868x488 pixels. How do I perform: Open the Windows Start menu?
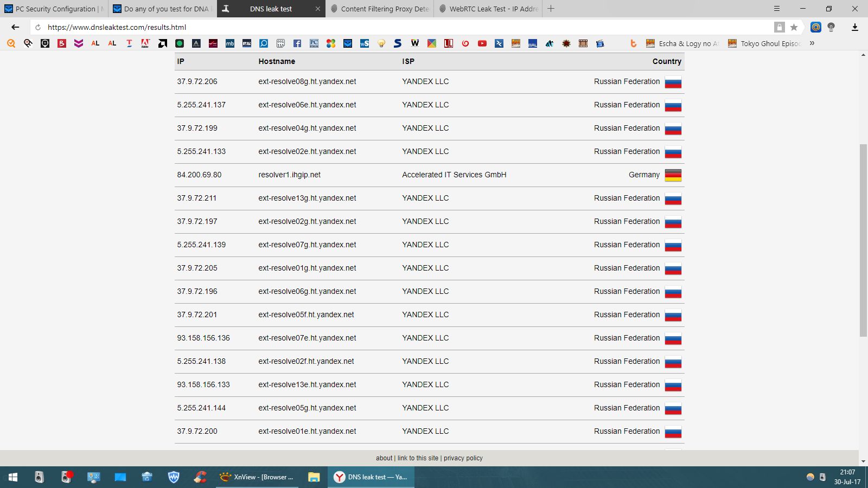(13, 477)
